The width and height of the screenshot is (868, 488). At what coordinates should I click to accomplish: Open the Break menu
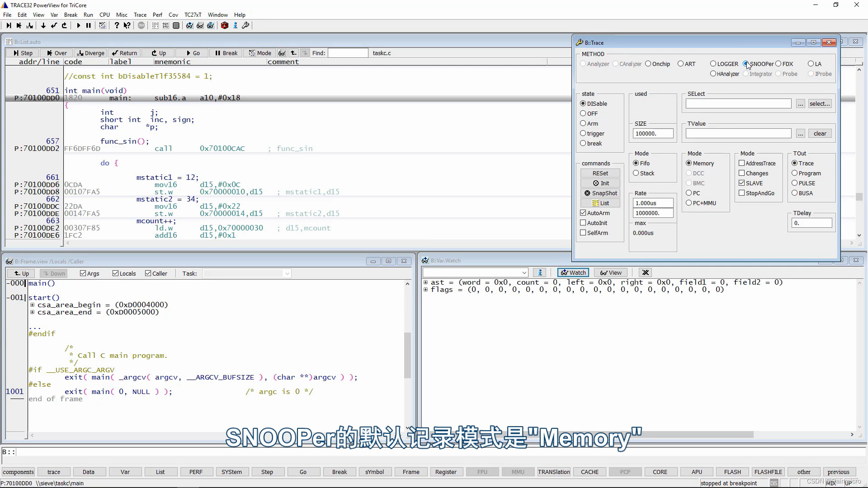click(71, 14)
